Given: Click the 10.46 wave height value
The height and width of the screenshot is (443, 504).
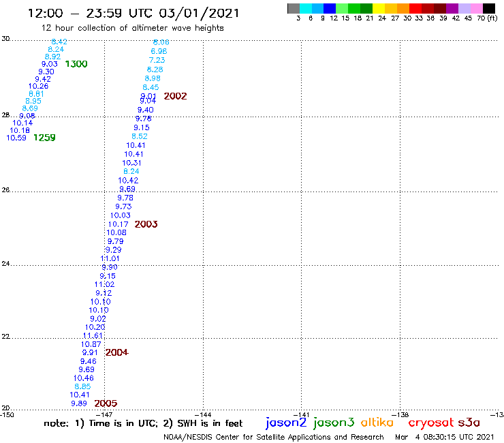Looking at the screenshot, I should pyautogui.click(x=84, y=378).
